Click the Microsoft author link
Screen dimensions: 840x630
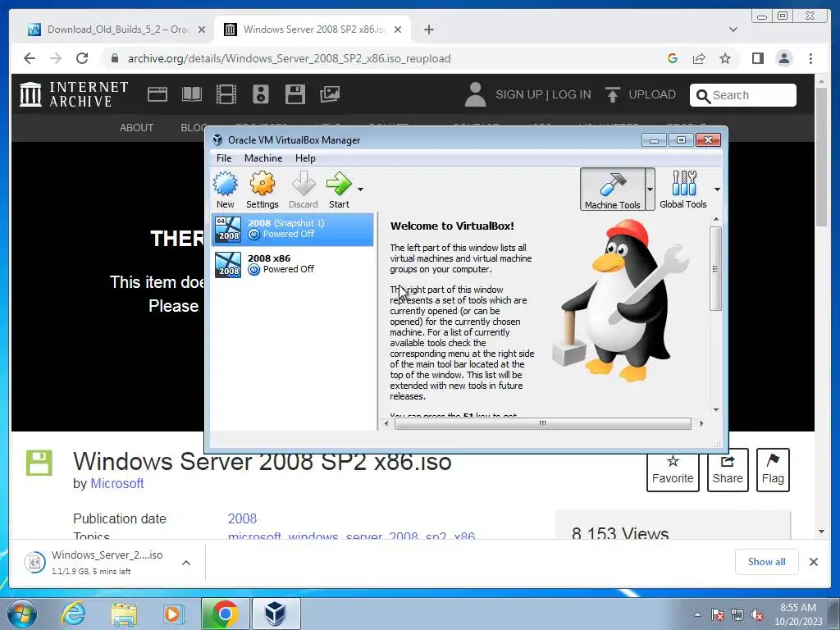pyautogui.click(x=116, y=483)
